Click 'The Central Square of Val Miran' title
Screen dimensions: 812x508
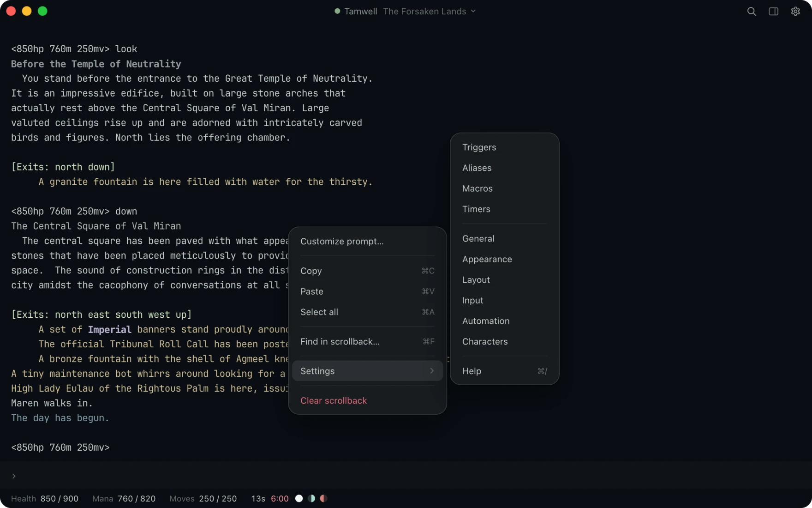96,226
